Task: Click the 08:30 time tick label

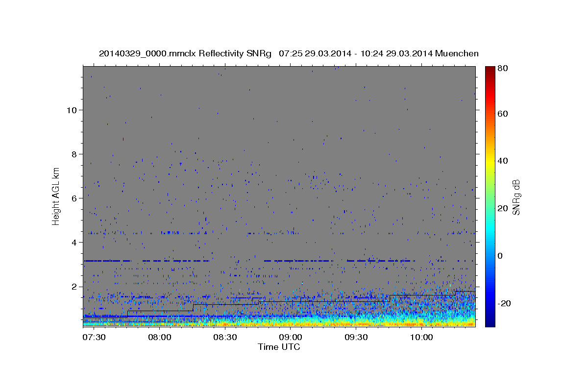Action: (224, 337)
